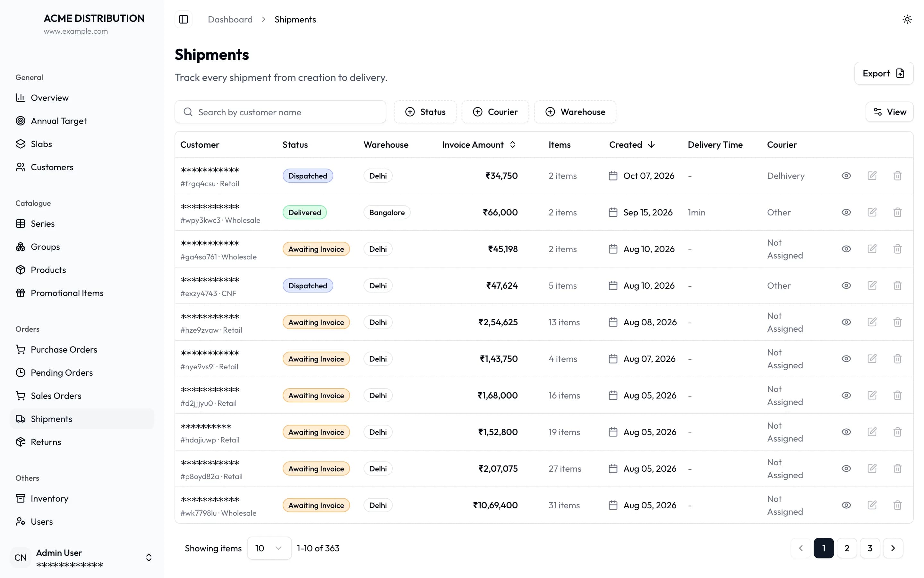Screen dimensions: 924x578
Task: Edit shipment #hze9zvaw with pencil icon
Action: [x=872, y=322]
